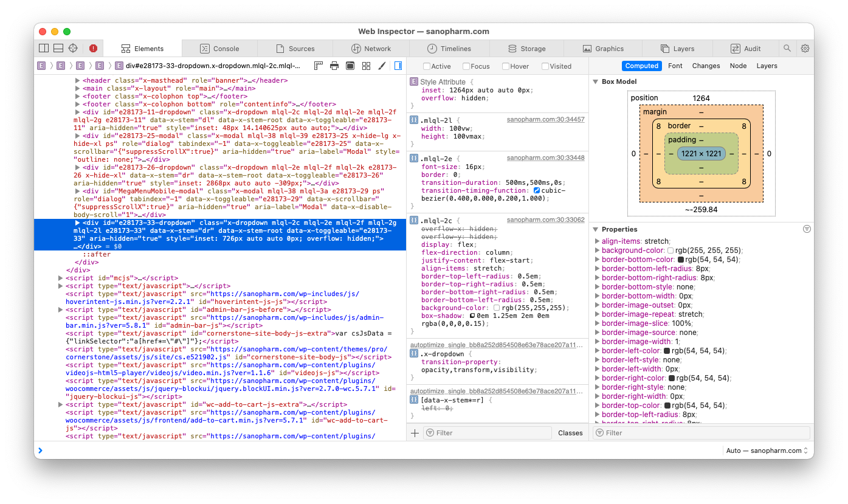Toggle the Visited pseudo-class checkbox
The width and height of the screenshot is (848, 504).
(x=545, y=66)
